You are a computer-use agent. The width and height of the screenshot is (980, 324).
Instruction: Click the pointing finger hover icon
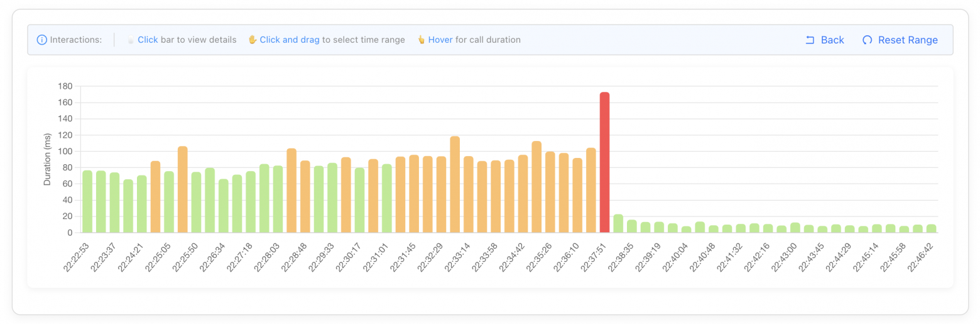coord(421,40)
